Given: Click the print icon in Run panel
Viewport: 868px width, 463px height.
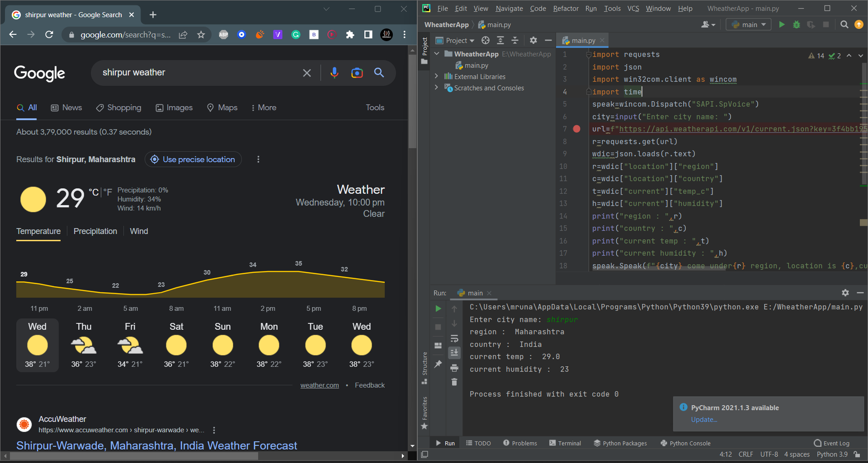Looking at the screenshot, I should (x=454, y=368).
